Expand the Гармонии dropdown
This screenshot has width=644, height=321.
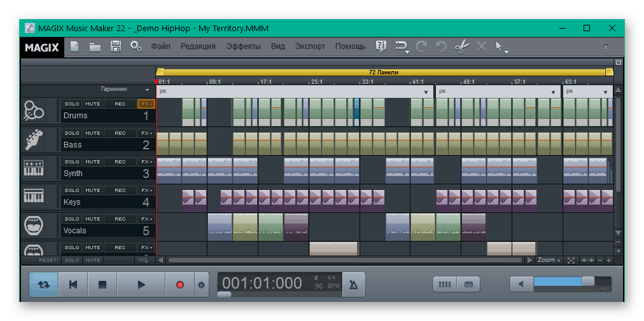coord(147,90)
